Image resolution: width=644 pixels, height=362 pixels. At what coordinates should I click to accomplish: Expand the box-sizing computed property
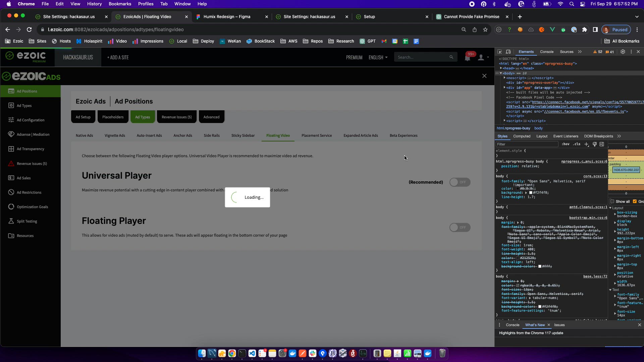pos(615,214)
